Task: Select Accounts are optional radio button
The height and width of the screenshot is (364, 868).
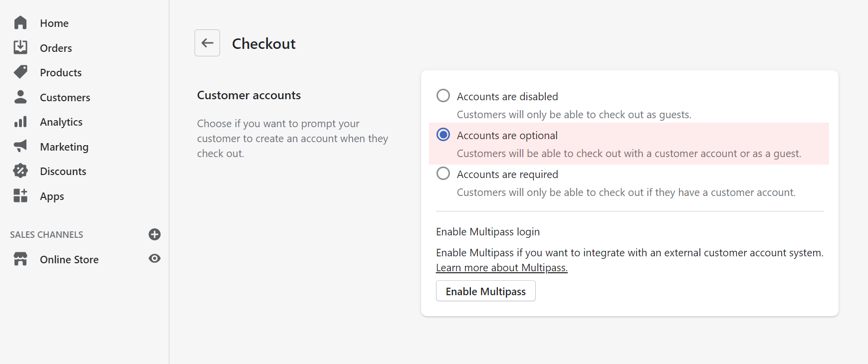Action: [x=443, y=135]
